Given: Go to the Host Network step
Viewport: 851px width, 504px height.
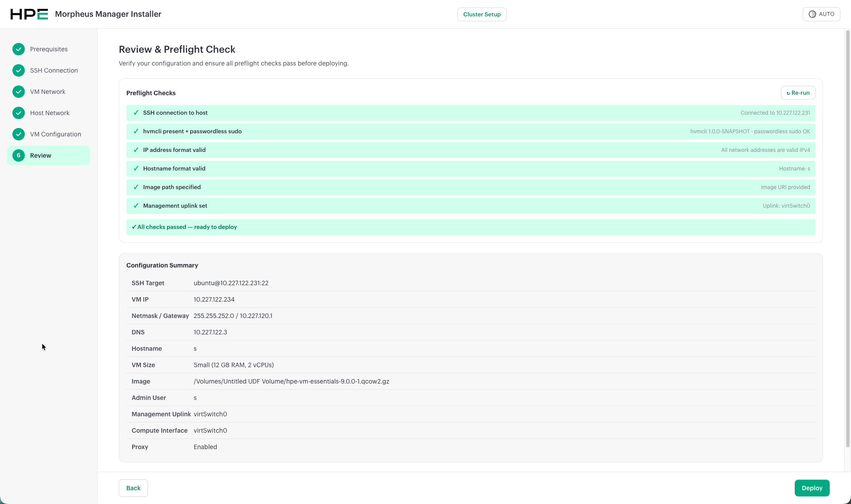Looking at the screenshot, I should click(x=49, y=113).
